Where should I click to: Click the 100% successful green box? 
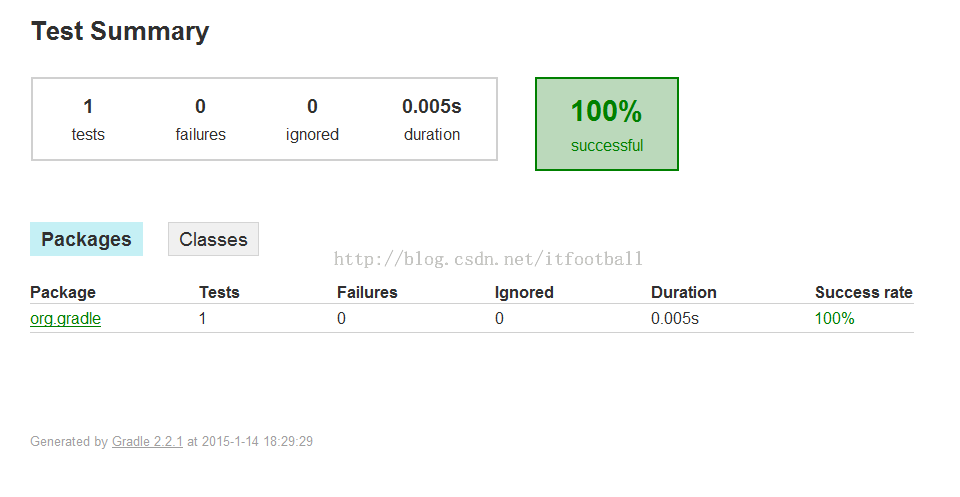point(607,124)
